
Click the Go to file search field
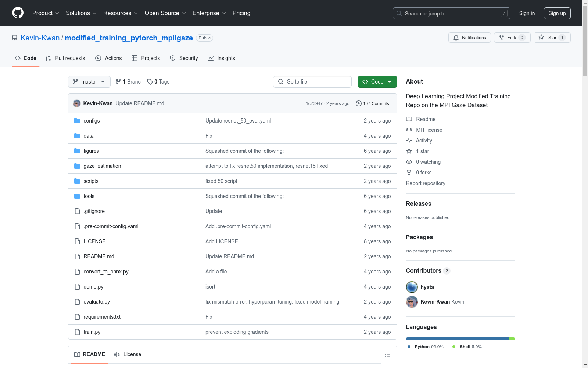tap(312, 82)
